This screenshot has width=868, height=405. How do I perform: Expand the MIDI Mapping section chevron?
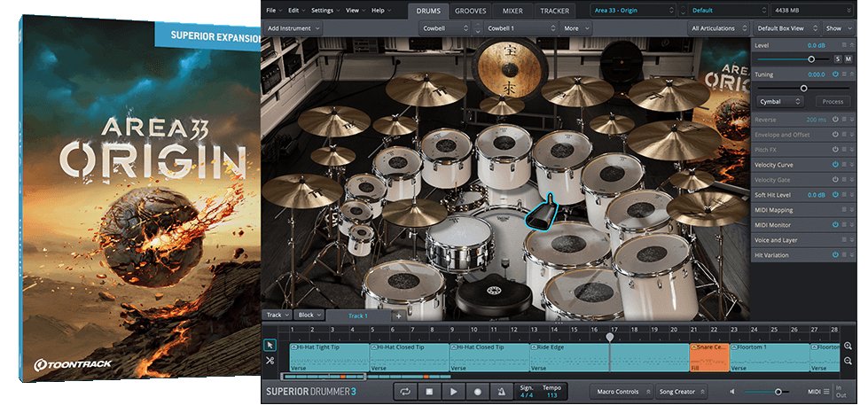click(x=853, y=210)
